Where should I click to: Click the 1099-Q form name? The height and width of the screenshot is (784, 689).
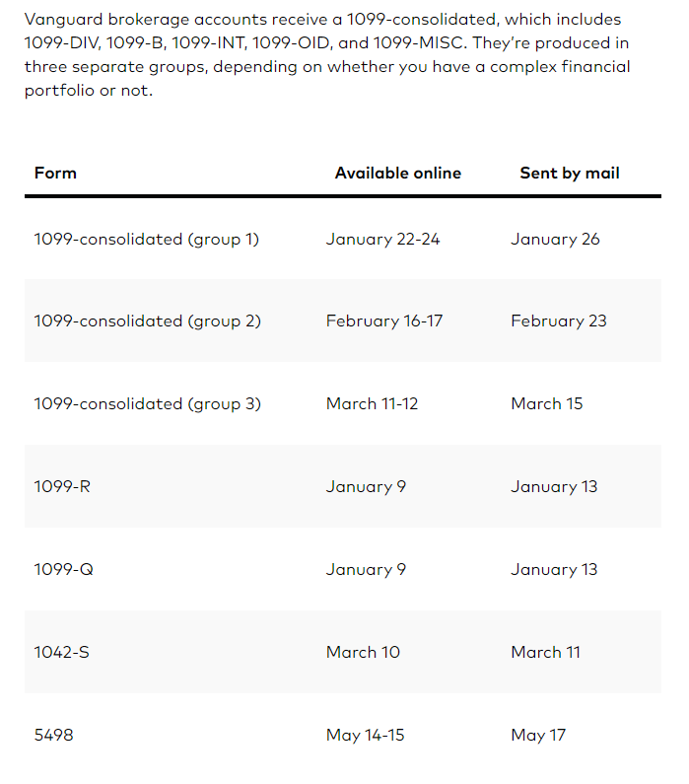[62, 569]
